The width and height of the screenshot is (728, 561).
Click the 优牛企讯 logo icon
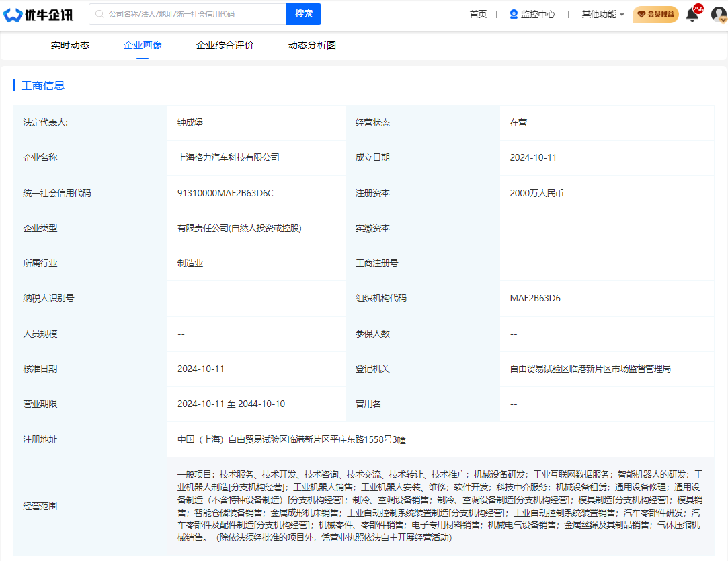pos(13,13)
